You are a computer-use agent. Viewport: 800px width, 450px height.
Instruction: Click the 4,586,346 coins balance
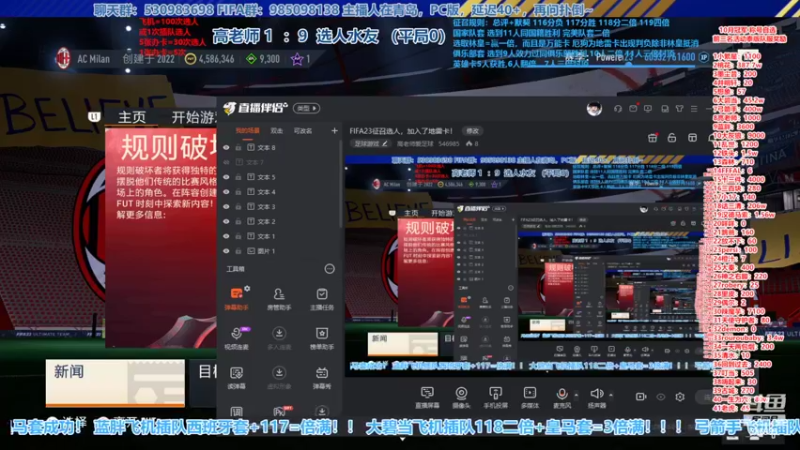click(x=209, y=59)
